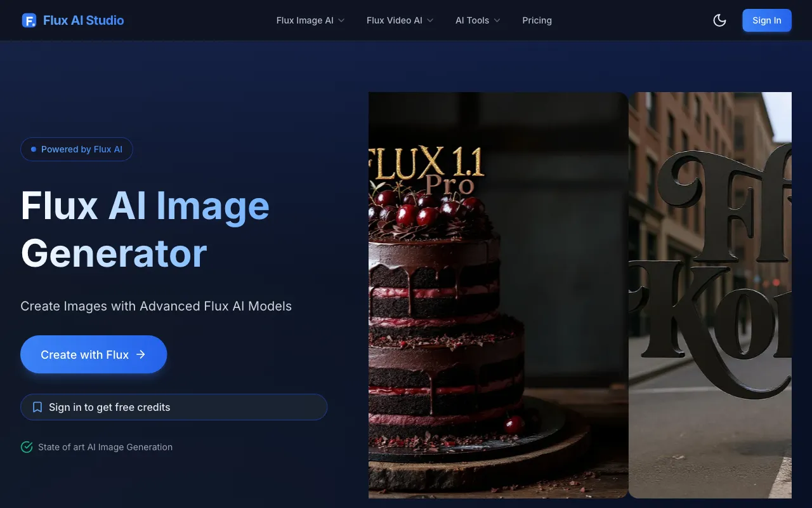
Task: Open the AI Tools menu
Action: [478, 20]
